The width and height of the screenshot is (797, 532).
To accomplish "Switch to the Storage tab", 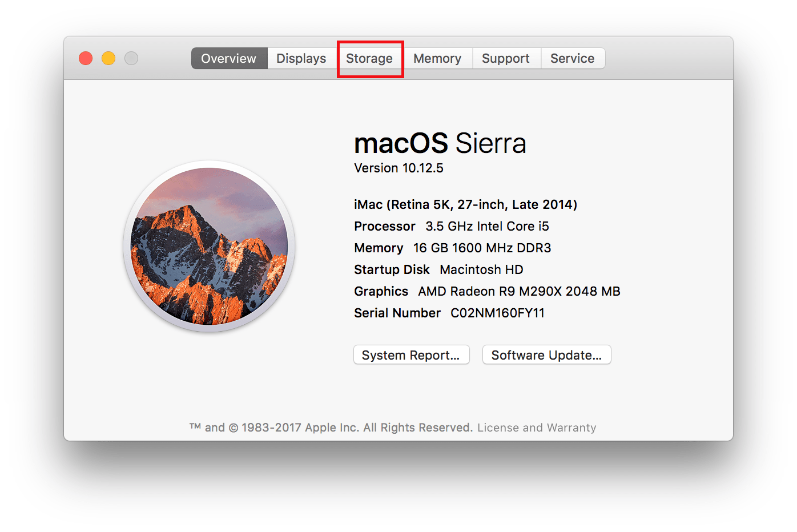I will click(x=369, y=58).
